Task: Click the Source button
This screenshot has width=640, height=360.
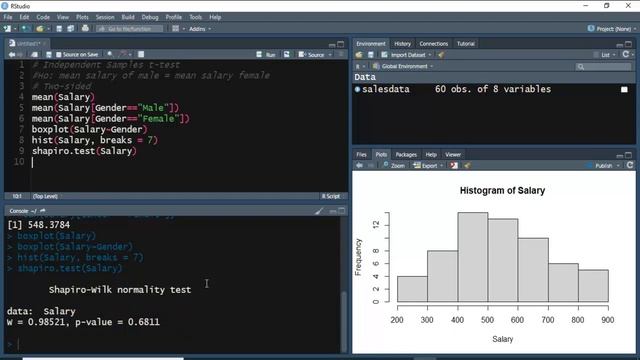Action: 312,54
